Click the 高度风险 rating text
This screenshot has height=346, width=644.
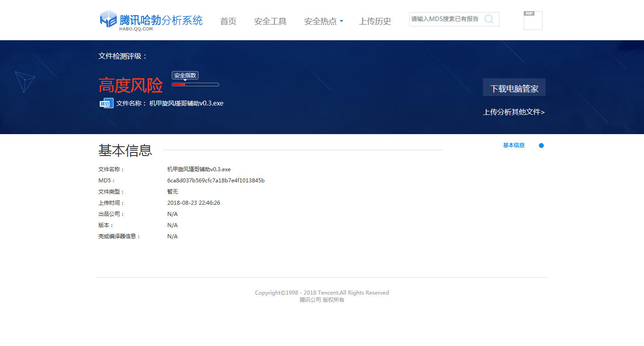131,85
